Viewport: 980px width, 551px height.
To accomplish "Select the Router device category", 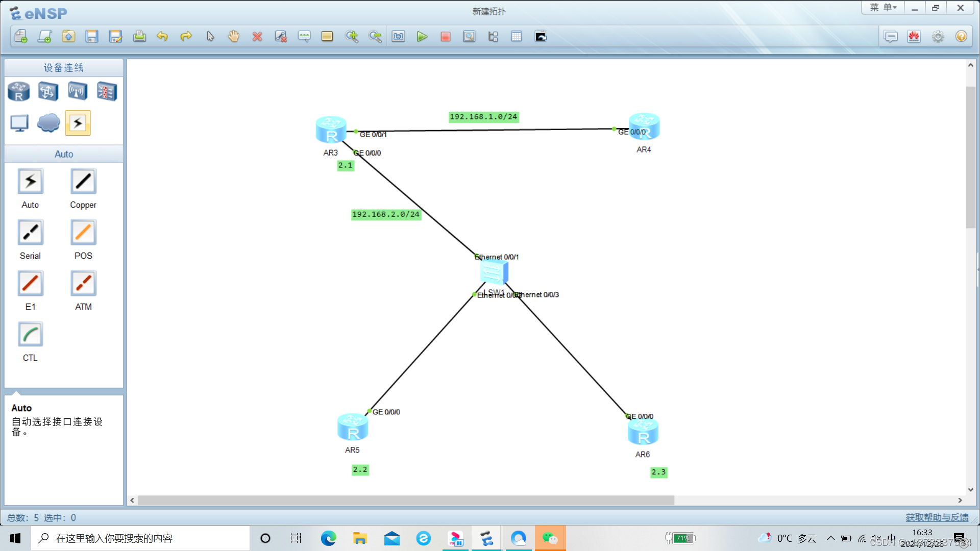I will click(x=19, y=92).
